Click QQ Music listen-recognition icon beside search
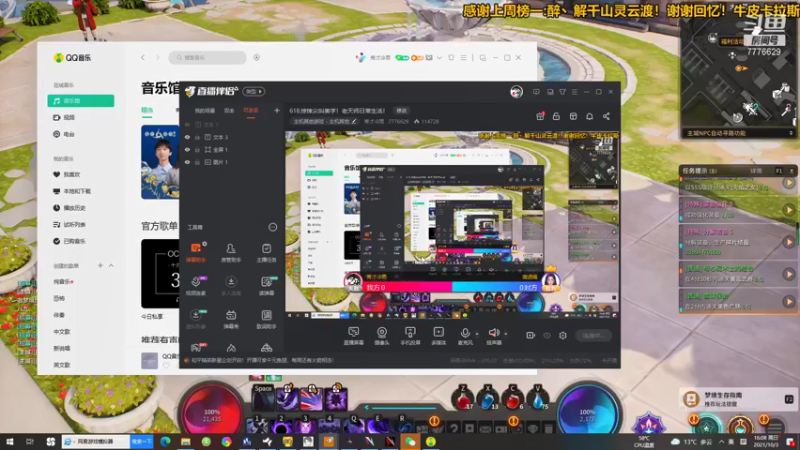This screenshot has height=450, width=800. (257, 58)
